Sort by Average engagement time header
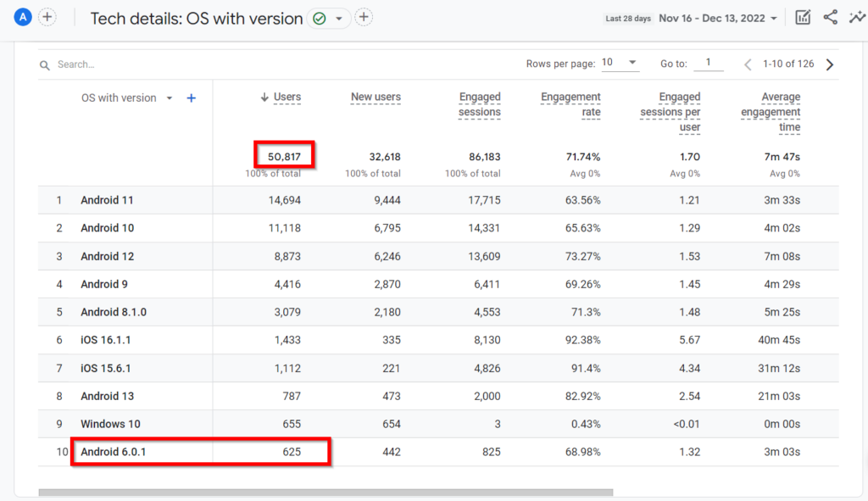The image size is (868, 501). coord(771,113)
